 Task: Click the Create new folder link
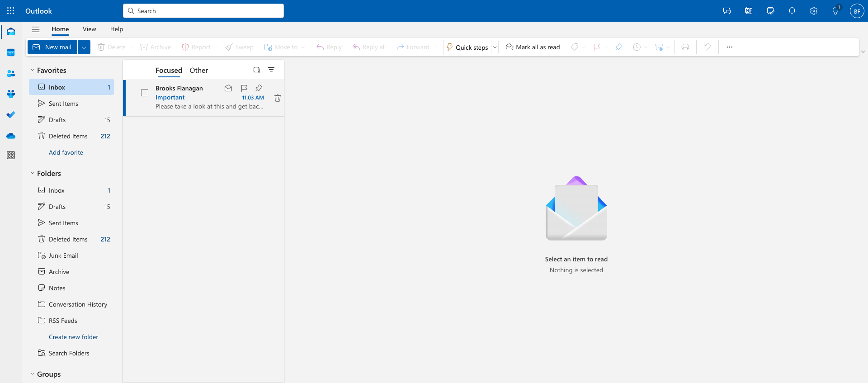pyautogui.click(x=73, y=337)
